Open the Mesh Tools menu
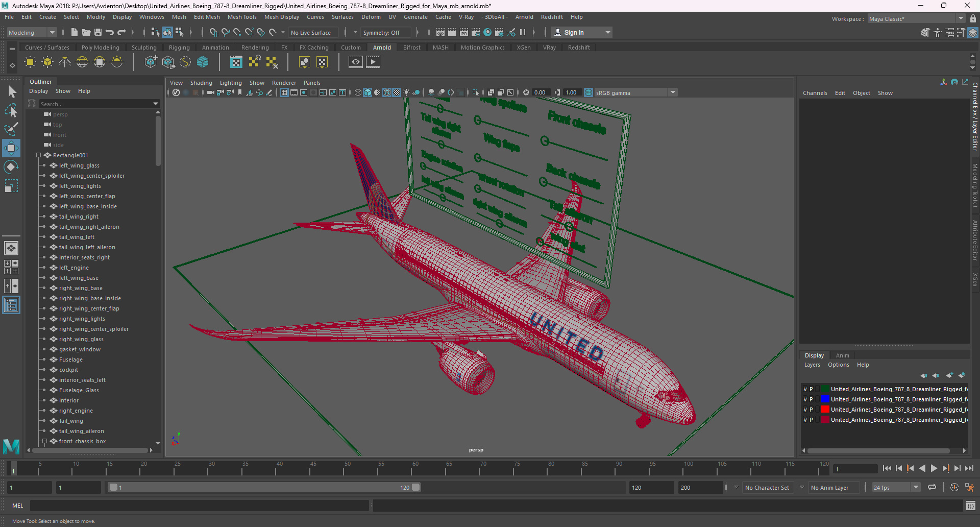 242,17
